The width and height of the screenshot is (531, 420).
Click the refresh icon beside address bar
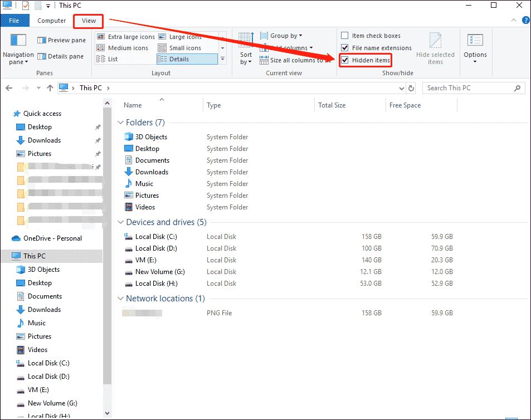(x=411, y=88)
